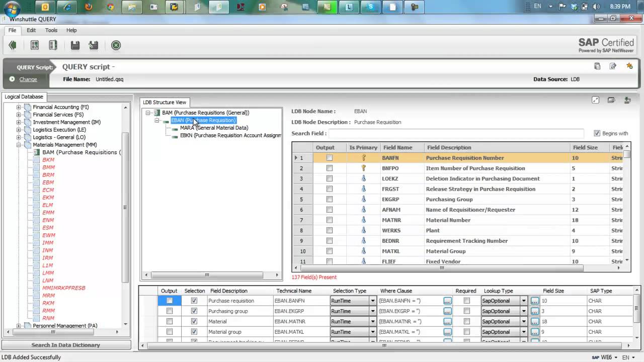Viewport: 644px width, 362px height.
Task: Check the Output box for WERKS field
Action: (330, 230)
